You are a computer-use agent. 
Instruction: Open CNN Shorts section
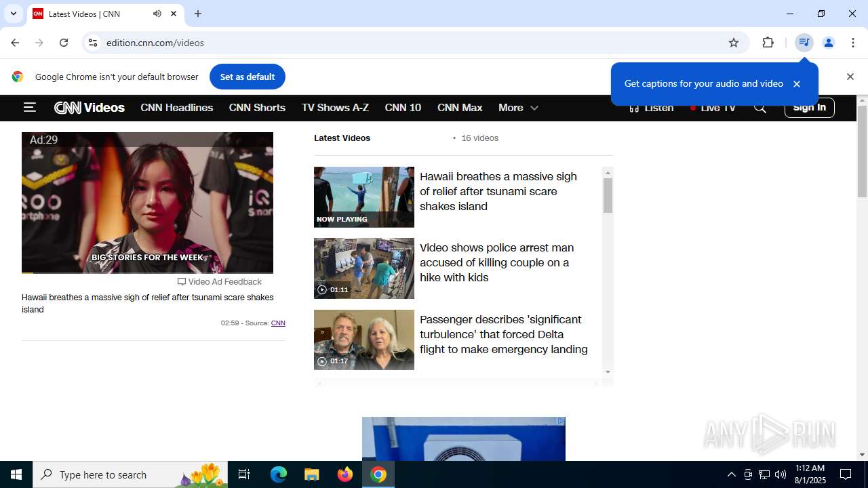click(x=257, y=108)
